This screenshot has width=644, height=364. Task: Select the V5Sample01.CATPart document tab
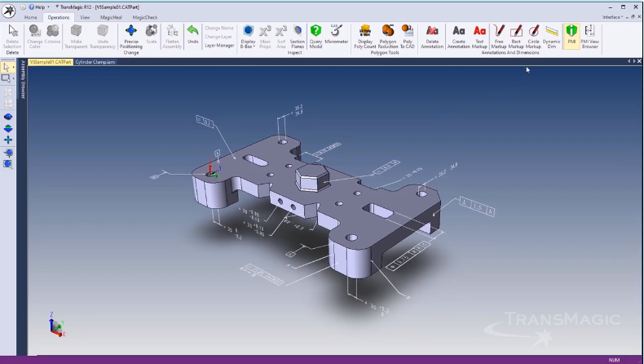tap(51, 62)
